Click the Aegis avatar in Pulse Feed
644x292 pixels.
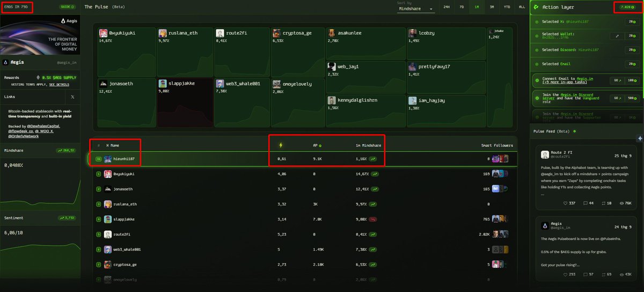tap(545, 226)
